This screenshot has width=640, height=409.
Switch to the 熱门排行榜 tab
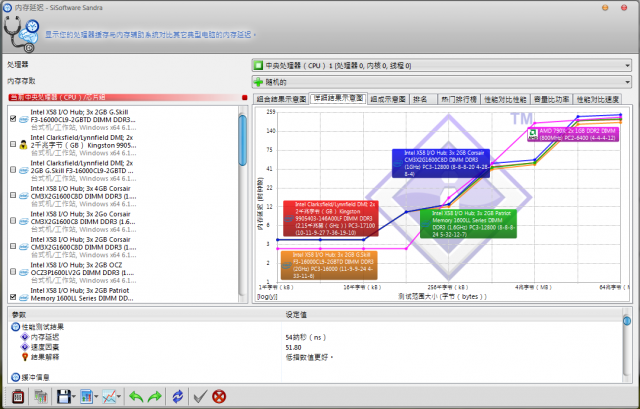[459, 99]
